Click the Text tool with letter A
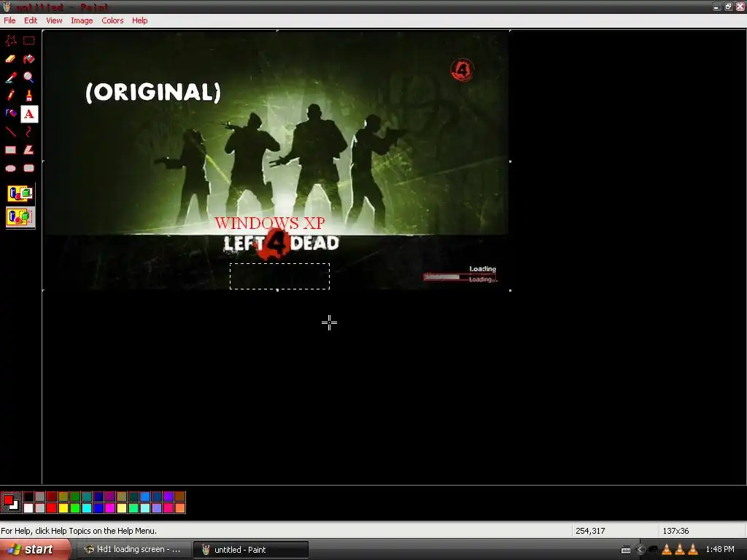This screenshot has height=560, width=747. point(29,114)
